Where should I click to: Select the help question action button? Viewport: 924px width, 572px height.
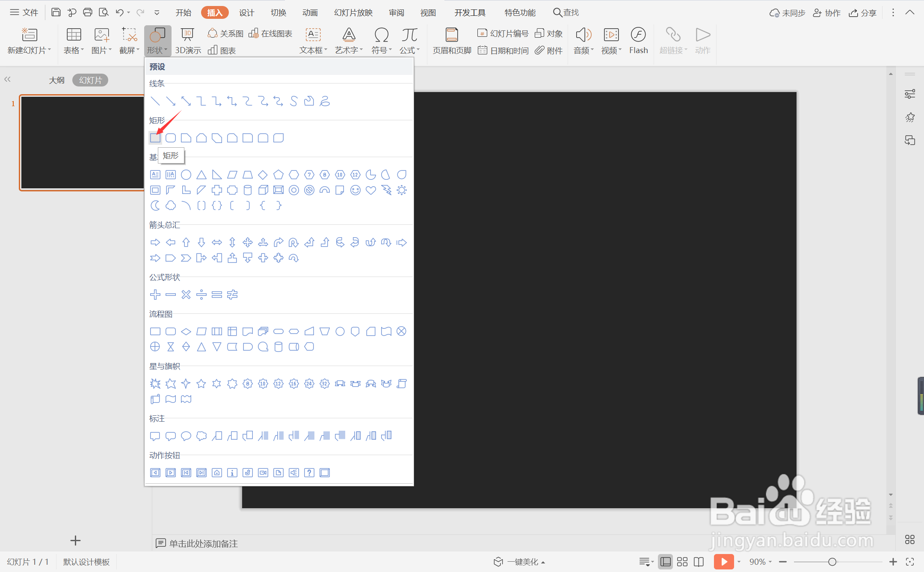pos(309,473)
